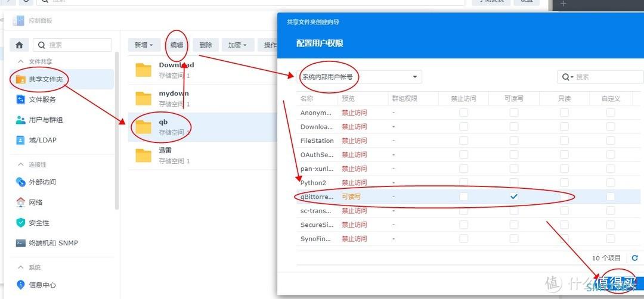Viewport: 644px width, 299px height.
Task: Refresh the user permission list
Action: pos(634,258)
